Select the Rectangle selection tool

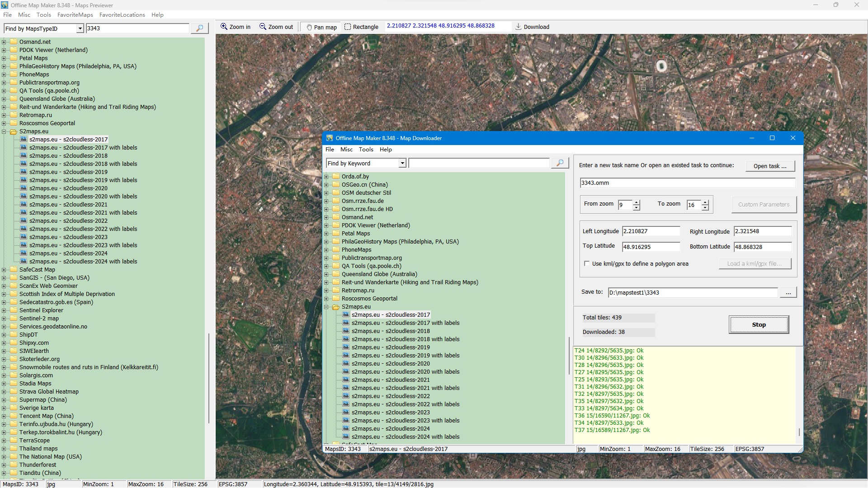pyautogui.click(x=348, y=27)
